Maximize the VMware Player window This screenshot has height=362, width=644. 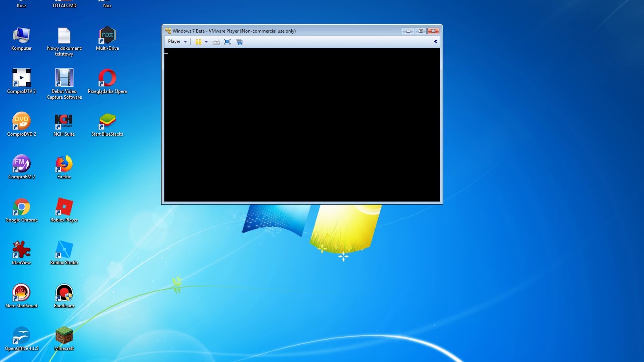(421, 31)
